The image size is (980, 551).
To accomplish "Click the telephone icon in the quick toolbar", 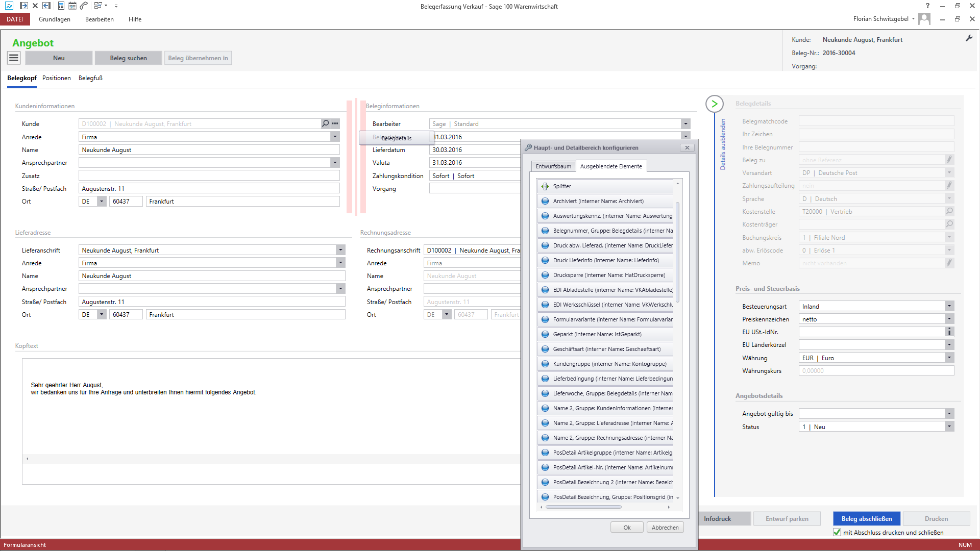I will tap(84, 6).
